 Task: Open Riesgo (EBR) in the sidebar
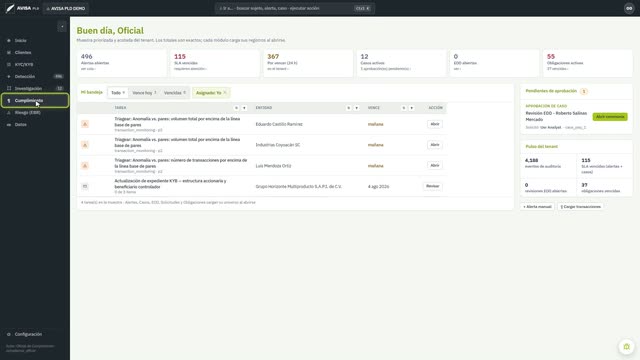35,112
